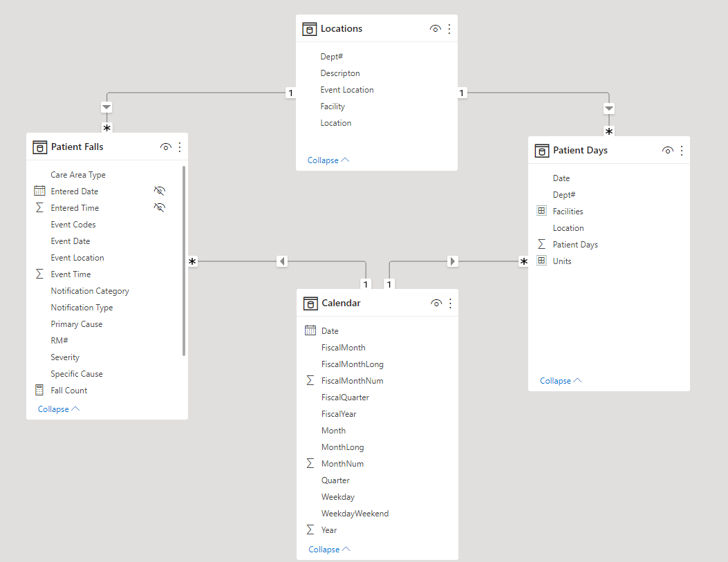Select Location field in Locations table
The width and height of the screenshot is (728, 562).
336,123
